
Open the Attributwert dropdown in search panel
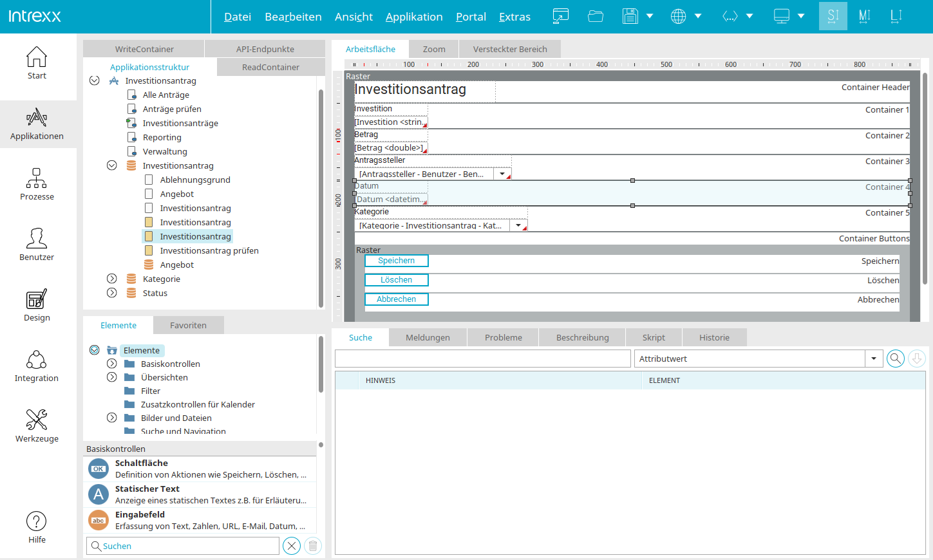point(874,359)
